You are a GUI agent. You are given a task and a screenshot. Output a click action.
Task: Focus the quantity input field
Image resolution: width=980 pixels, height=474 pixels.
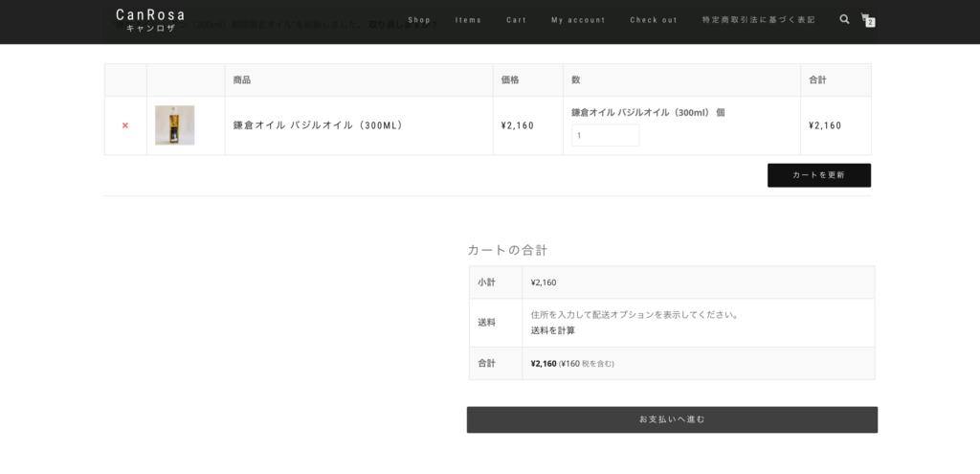[606, 135]
